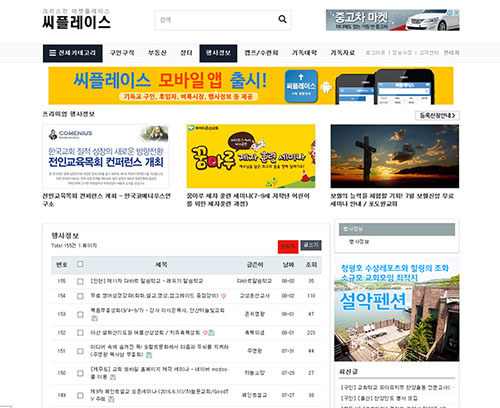Open the 기독자료 menu item
The width and height of the screenshot is (500, 408).
coord(343,53)
